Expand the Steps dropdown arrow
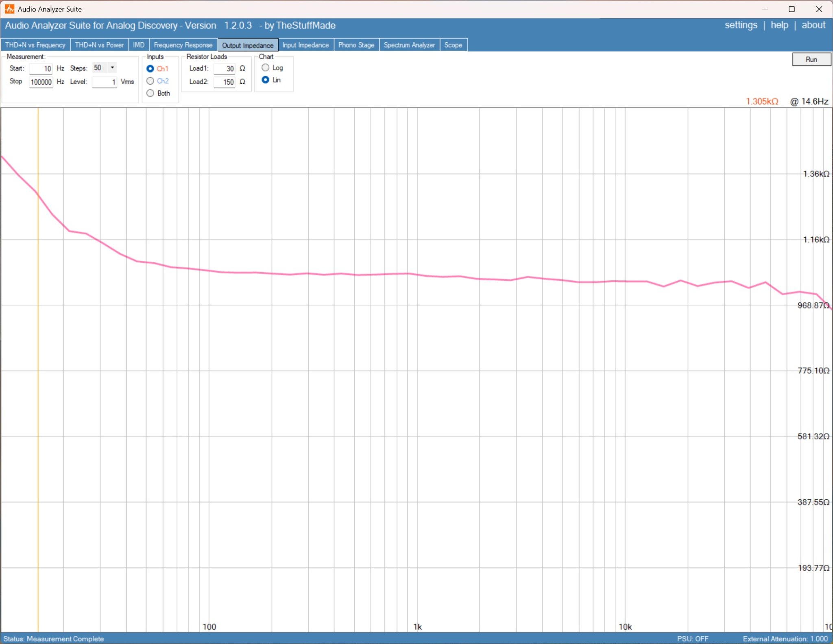Screen dimensions: 833x644 (x=112, y=68)
